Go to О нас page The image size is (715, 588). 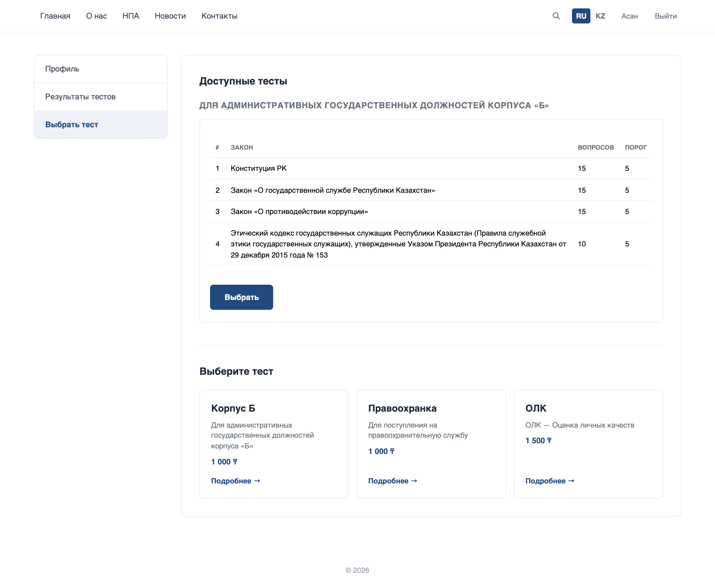[96, 16]
